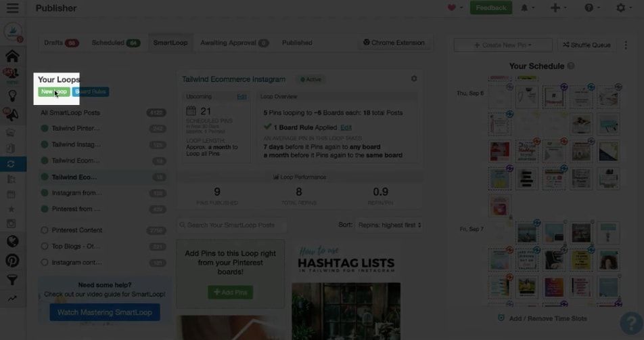Click the Thu, Sep 6 date label

pos(470,93)
